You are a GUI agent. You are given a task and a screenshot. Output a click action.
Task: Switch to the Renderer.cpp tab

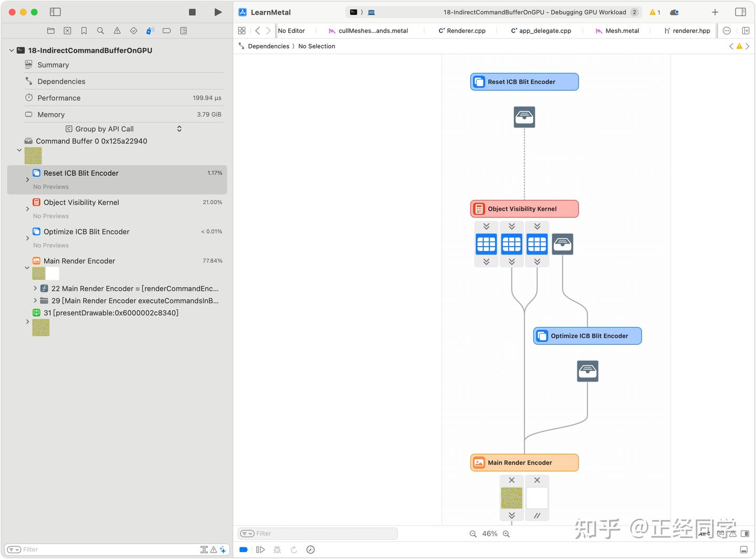pyautogui.click(x=462, y=31)
